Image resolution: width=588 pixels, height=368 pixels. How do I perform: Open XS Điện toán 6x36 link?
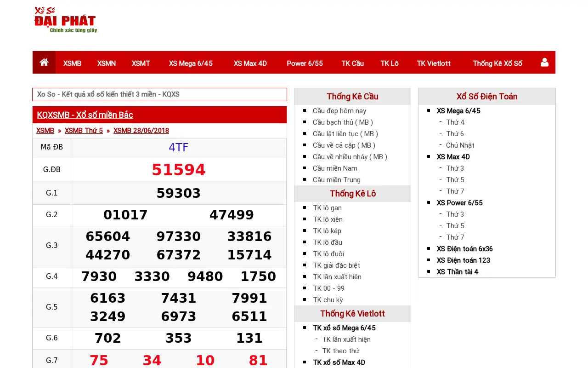pos(465,249)
